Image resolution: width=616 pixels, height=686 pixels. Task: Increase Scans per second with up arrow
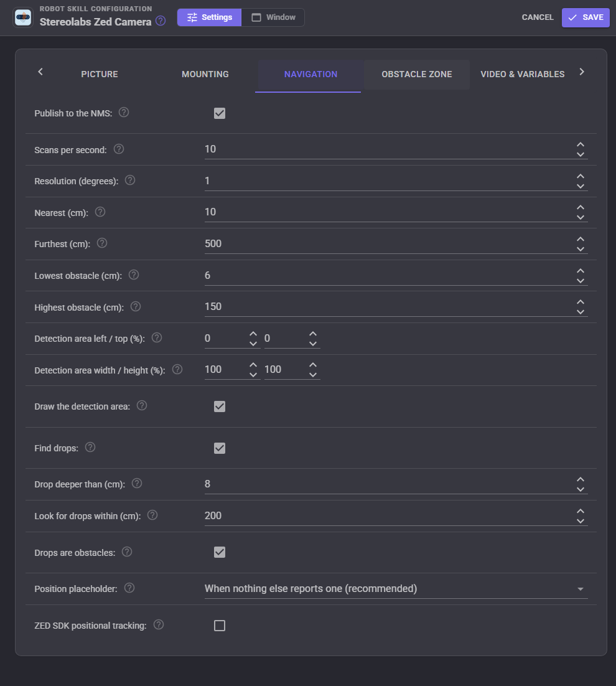point(580,144)
